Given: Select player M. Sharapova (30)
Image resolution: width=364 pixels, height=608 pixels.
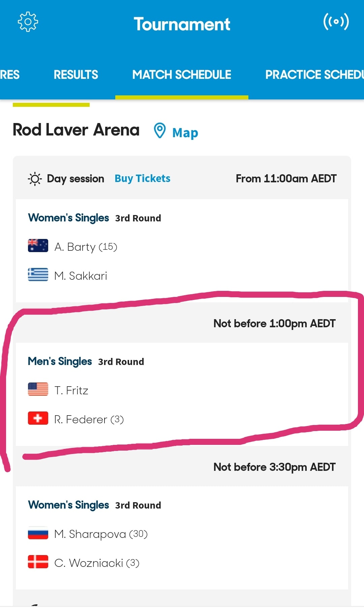Looking at the screenshot, I should coord(101,534).
